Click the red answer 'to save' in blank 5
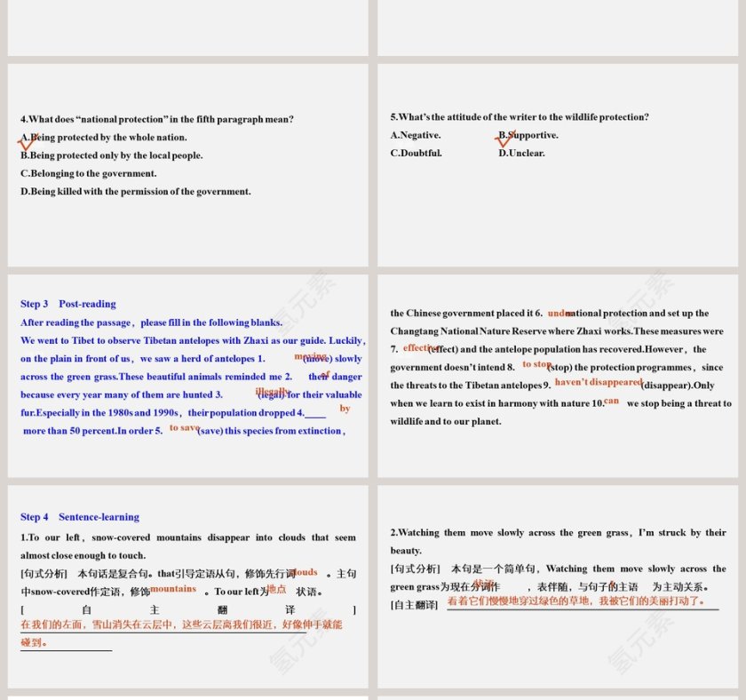The height and width of the screenshot is (700, 746). point(185,427)
